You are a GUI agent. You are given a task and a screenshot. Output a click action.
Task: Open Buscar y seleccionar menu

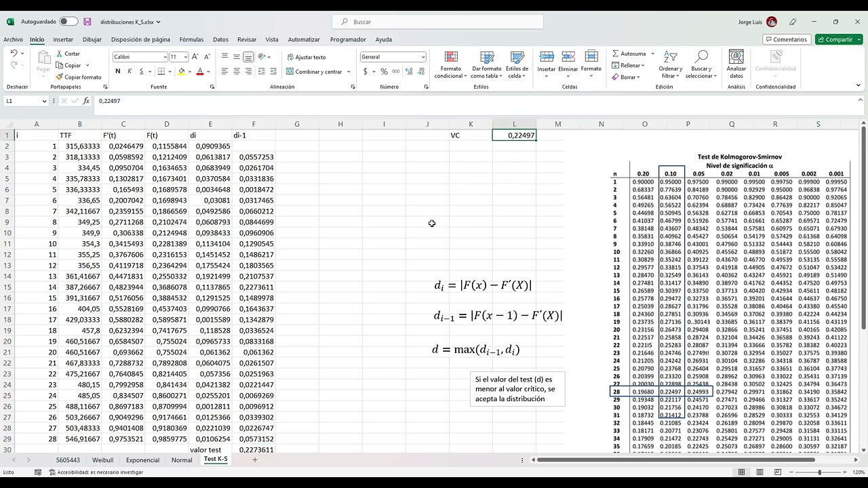701,65
